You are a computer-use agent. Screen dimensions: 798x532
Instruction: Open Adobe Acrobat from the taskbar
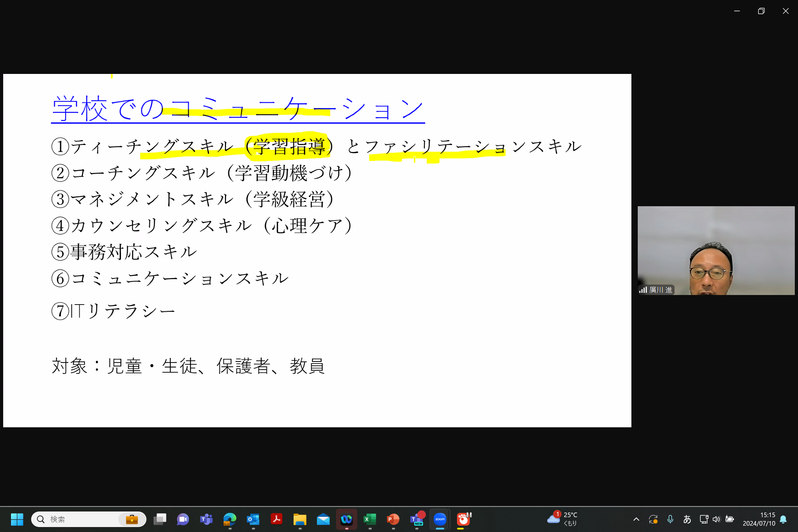click(276, 519)
